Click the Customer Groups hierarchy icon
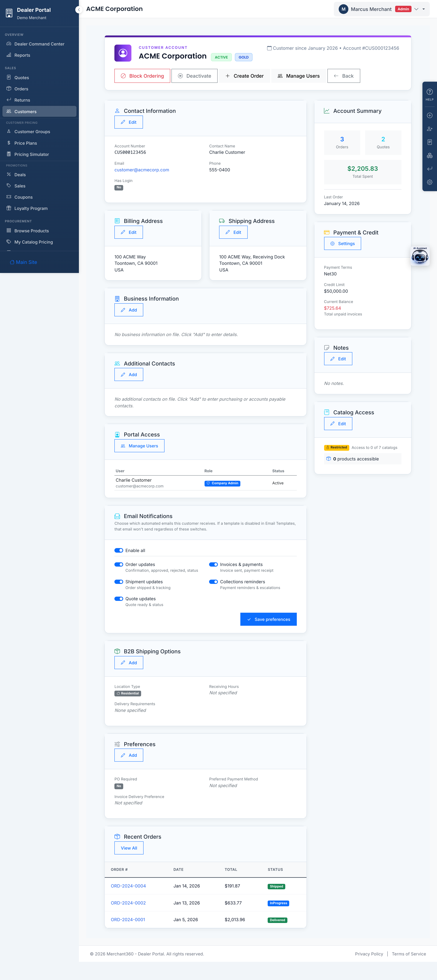The image size is (437, 980). pyautogui.click(x=9, y=131)
